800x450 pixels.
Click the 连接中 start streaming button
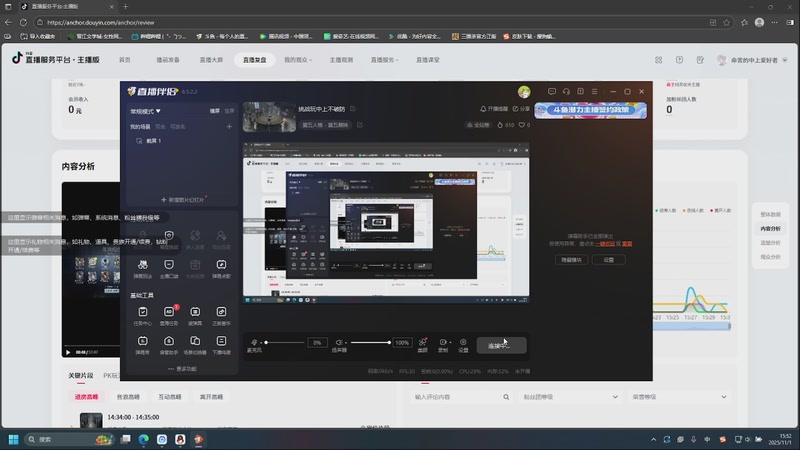pyautogui.click(x=502, y=345)
